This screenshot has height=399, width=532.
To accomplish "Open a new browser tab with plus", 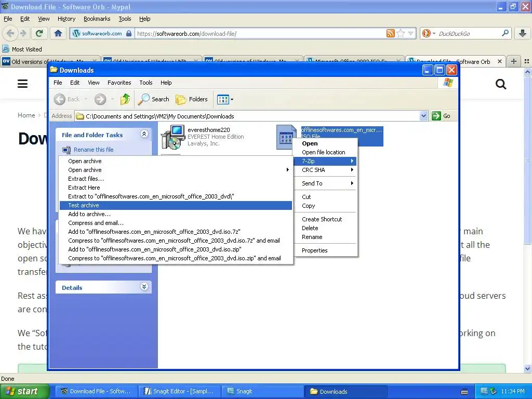I will coord(514,61).
